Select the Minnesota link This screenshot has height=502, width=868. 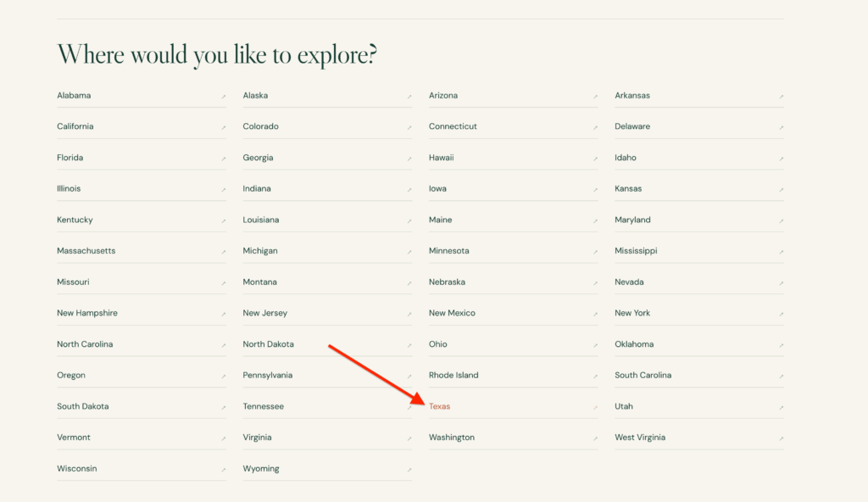(x=449, y=250)
